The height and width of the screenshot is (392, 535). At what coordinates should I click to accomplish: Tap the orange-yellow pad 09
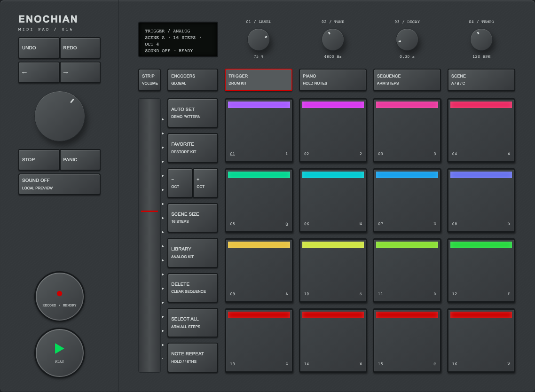tap(259, 271)
